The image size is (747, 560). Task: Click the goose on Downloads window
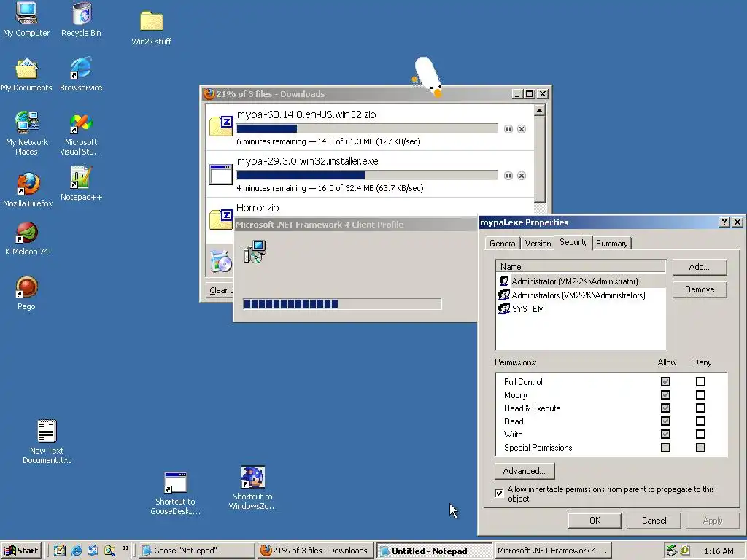(x=427, y=76)
